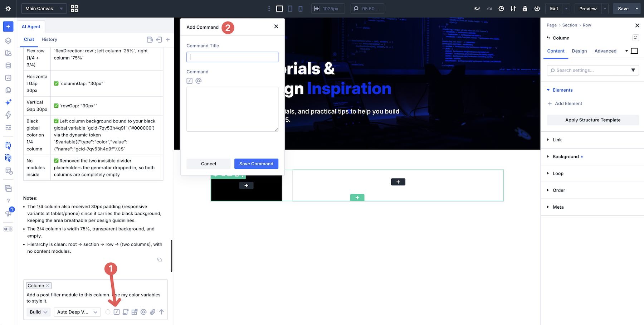Click Cancel in Add Command dialog

209,164
